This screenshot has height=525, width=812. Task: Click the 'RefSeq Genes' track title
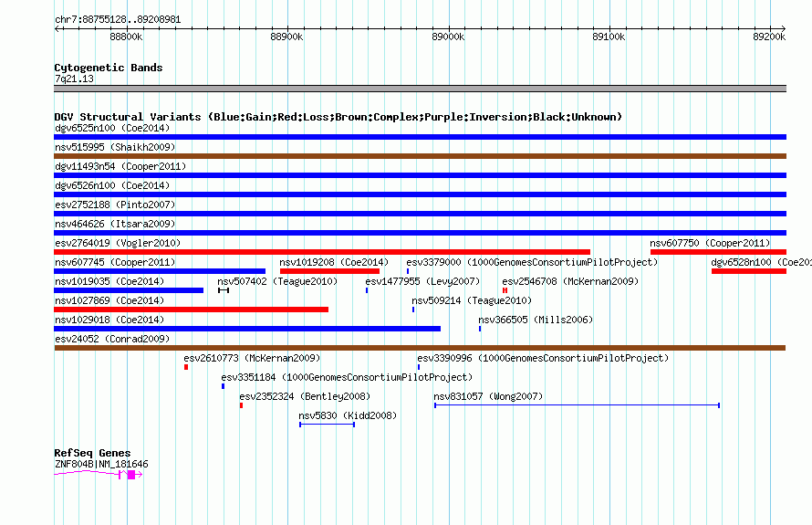pos(92,453)
